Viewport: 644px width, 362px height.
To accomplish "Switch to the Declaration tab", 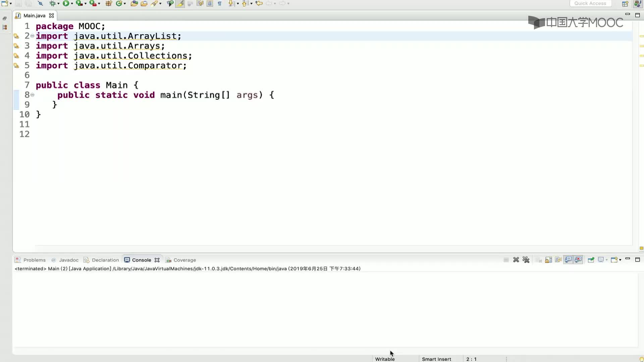I will click(x=101, y=260).
